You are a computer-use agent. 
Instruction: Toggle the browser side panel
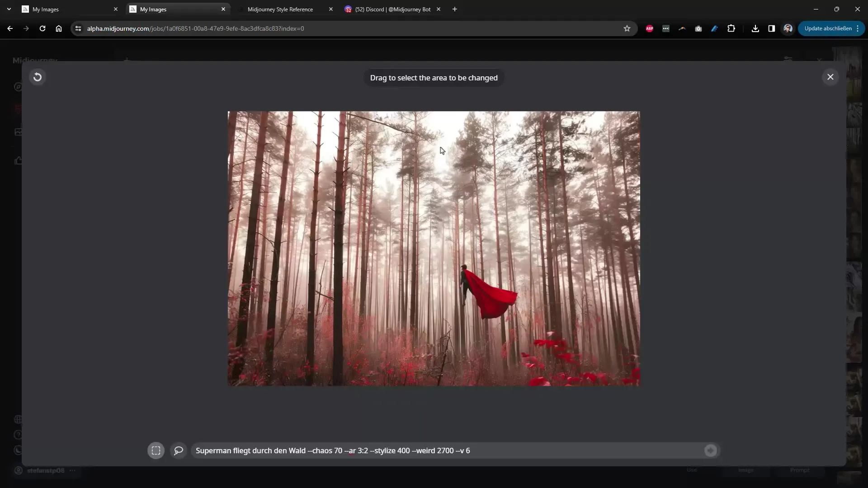click(x=771, y=28)
